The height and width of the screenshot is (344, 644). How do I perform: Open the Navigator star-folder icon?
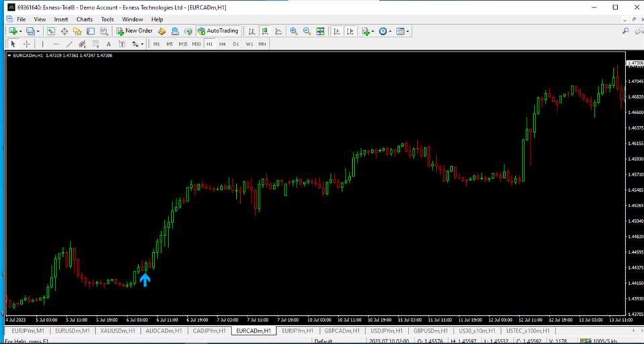77,32
